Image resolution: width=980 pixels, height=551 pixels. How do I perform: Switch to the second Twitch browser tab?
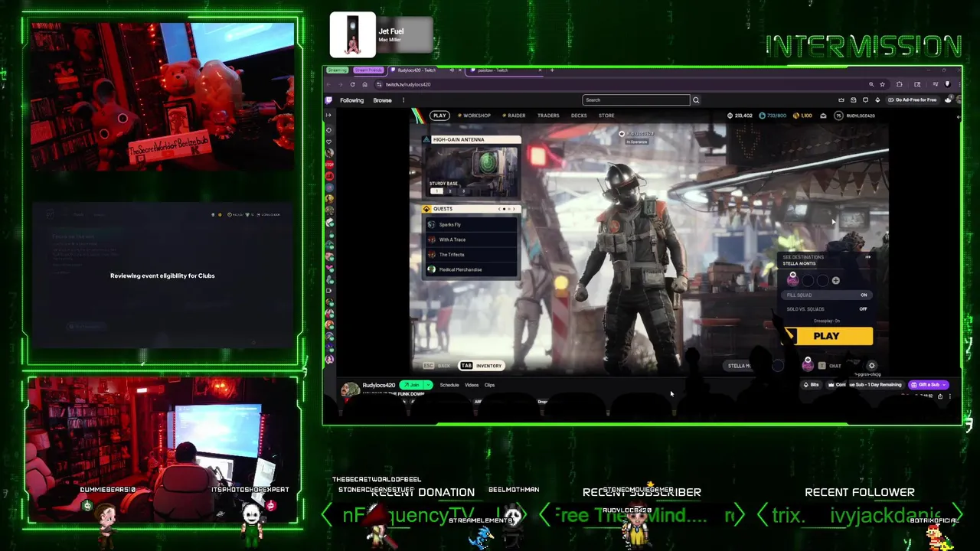coord(505,70)
